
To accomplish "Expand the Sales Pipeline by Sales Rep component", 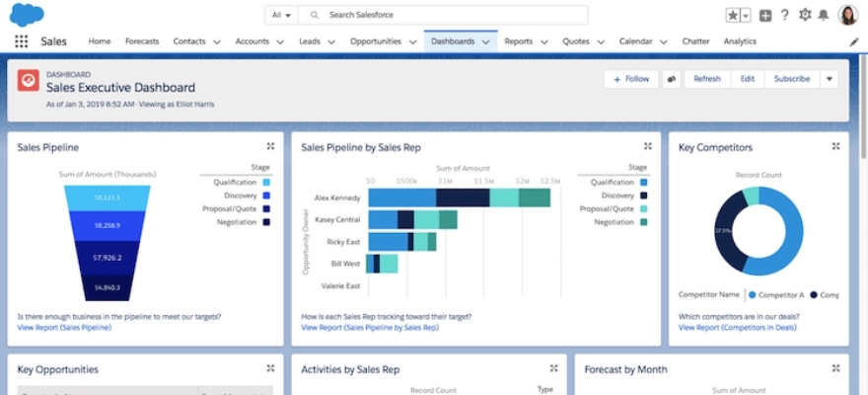I will 648,146.
